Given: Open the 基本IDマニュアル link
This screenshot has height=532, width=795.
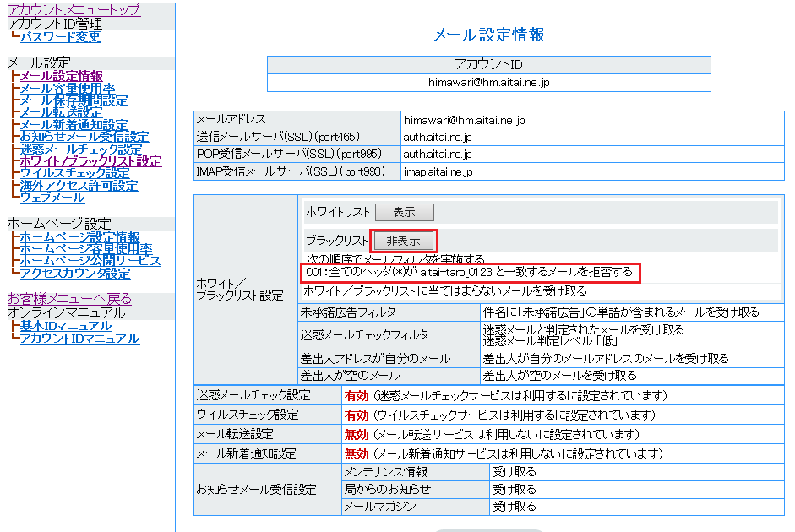Looking at the screenshot, I should pyautogui.click(x=66, y=326).
